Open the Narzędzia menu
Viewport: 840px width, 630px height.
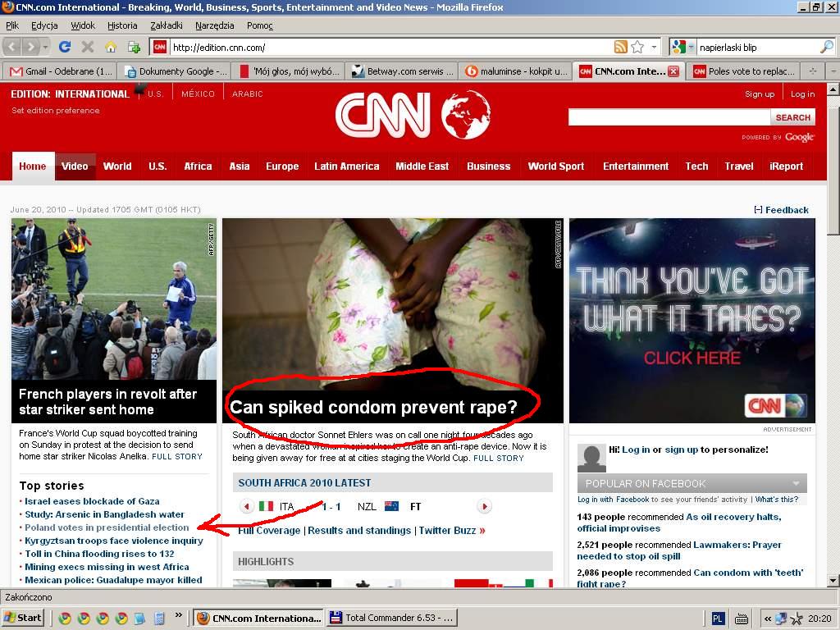click(214, 25)
